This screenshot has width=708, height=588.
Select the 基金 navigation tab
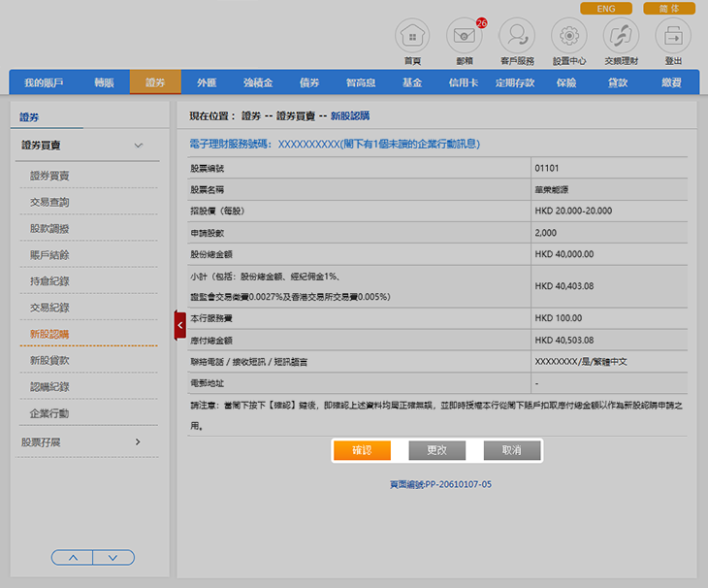point(412,83)
